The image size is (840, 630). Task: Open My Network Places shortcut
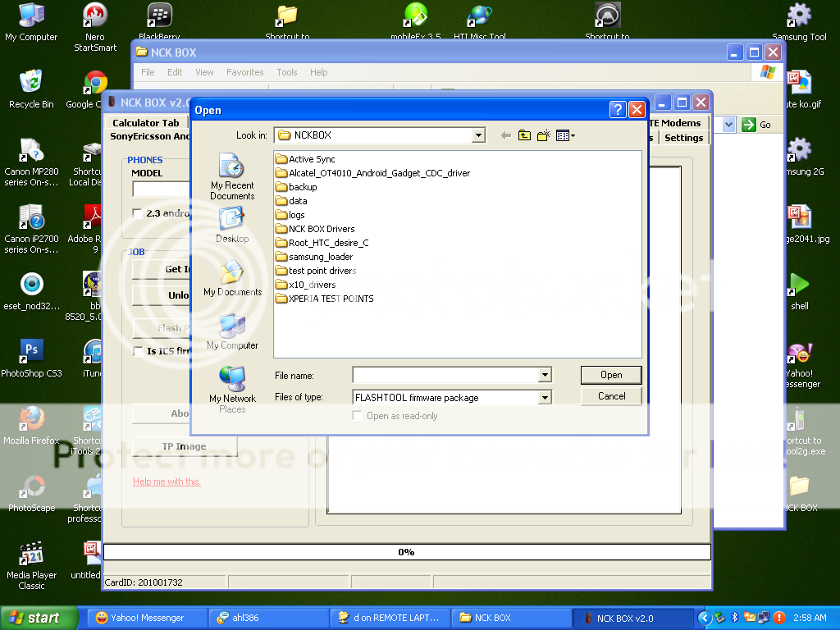232,390
